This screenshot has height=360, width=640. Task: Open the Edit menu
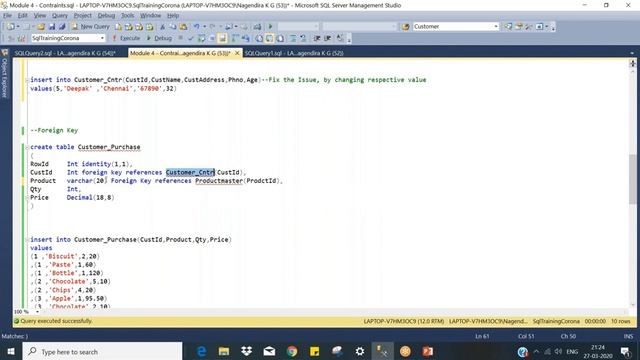coord(22,16)
